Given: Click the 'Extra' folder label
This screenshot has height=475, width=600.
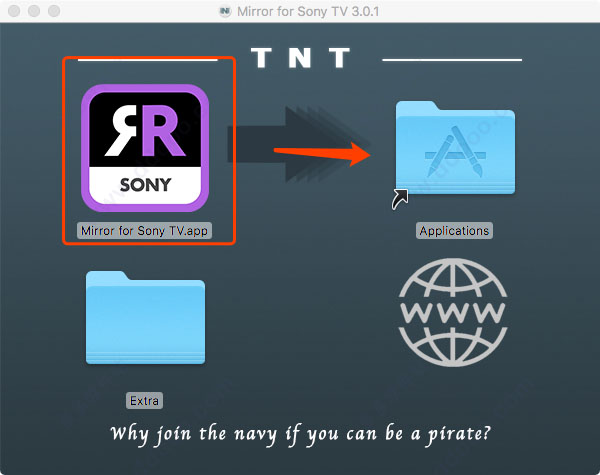Looking at the screenshot, I should point(144,401).
